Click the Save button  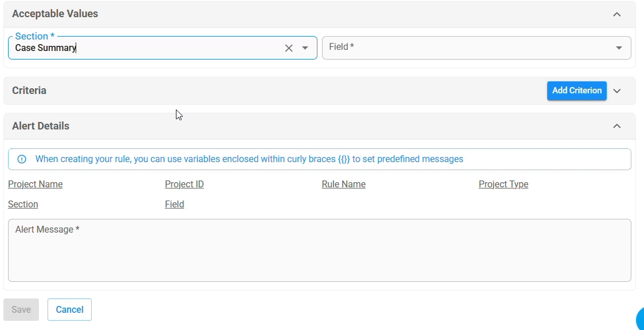pyautogui.click(x=21, y=309)
